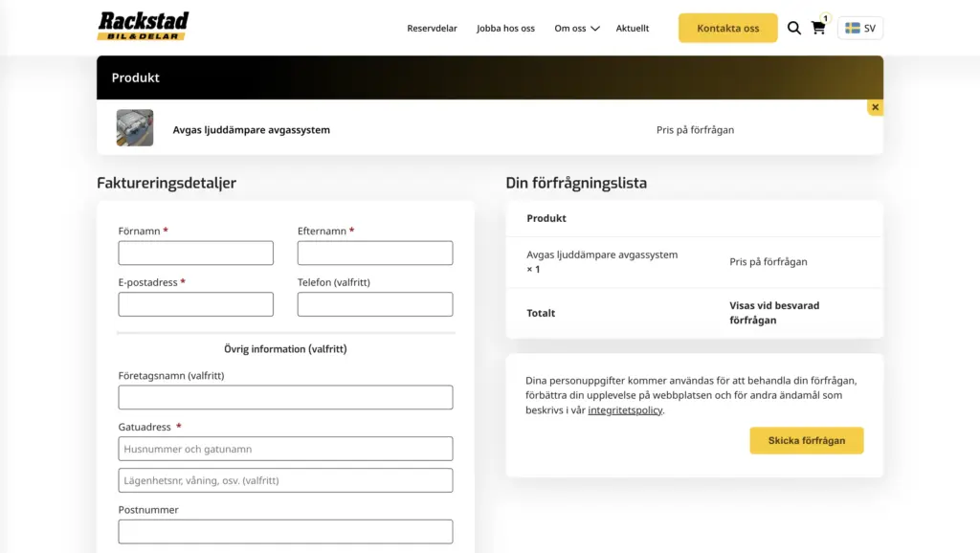This screenshot has width=980, height=553.
Task: Navigate to Reservdelar
Action: coord(432,28)
